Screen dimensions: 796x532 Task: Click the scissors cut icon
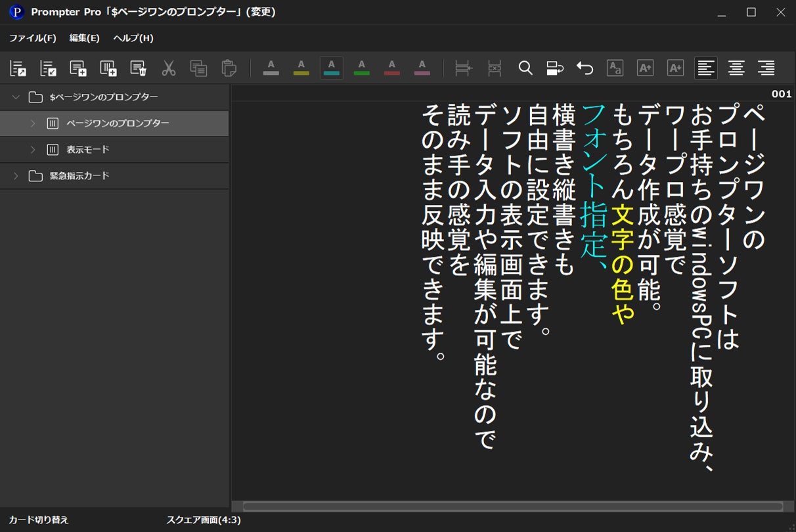[169, 68]
